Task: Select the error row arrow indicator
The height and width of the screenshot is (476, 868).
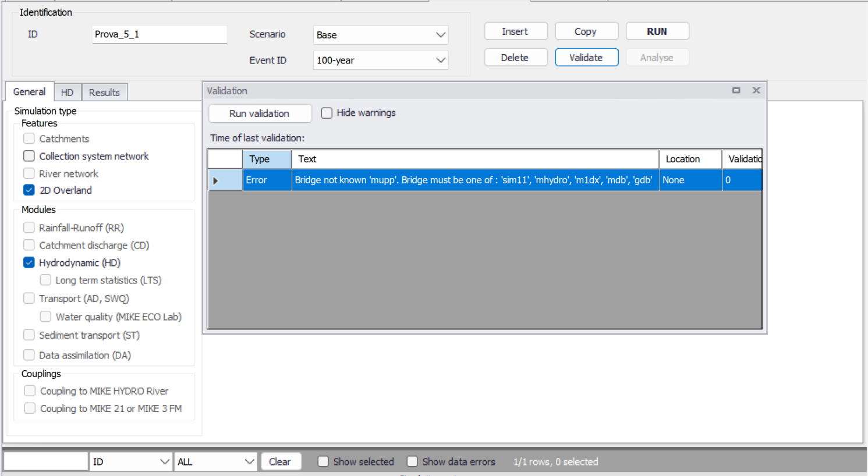Action: pos(216,180)
